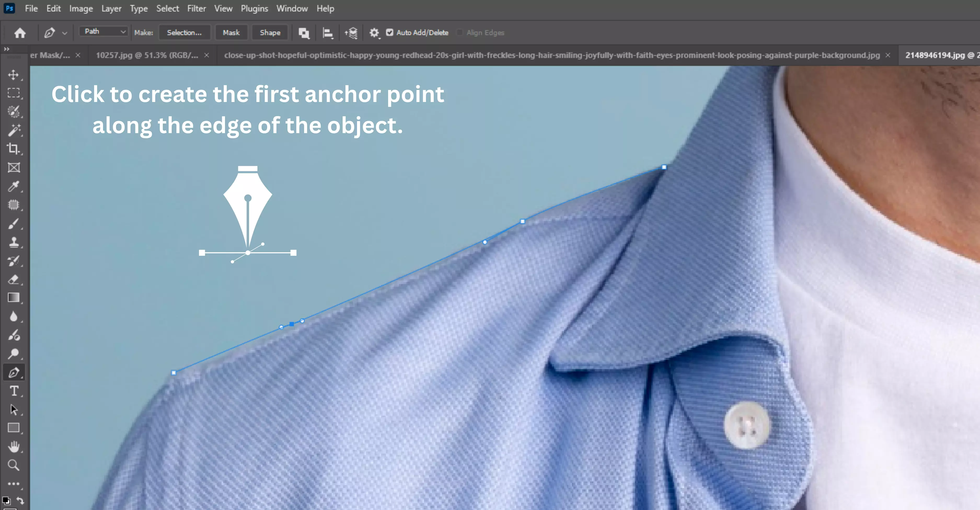
Task: Disable Auto Add/Delete for the Pen tool
Action: pos(390,33)
